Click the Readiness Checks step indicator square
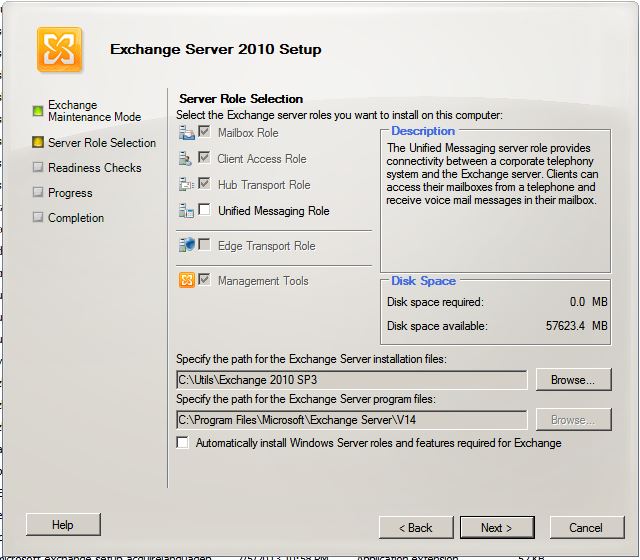Screen dimensions: 640x560 coord(38,167)
